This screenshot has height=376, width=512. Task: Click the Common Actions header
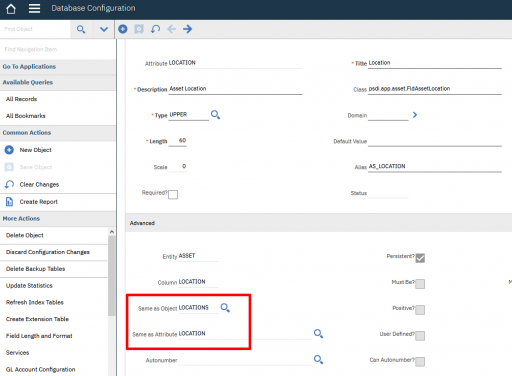pos(58,133)
